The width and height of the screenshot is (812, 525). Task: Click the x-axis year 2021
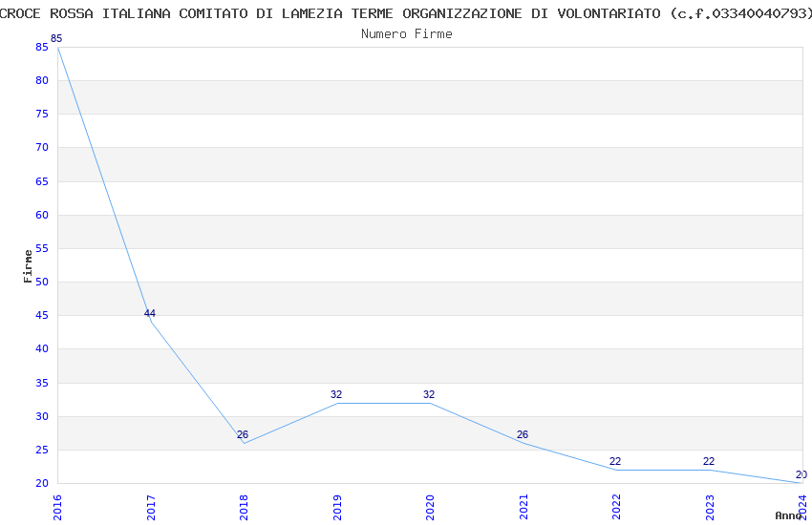pyautogui.click(x=524, y=508)
